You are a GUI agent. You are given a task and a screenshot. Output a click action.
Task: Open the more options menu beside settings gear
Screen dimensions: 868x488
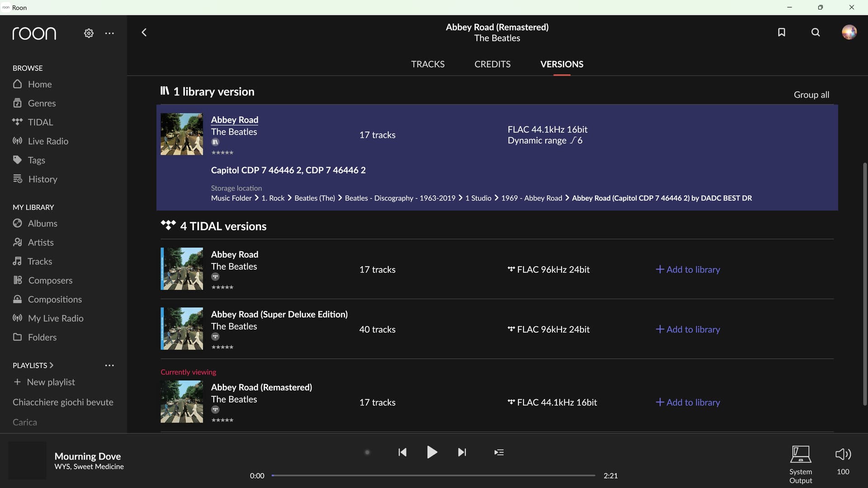[x=109, y=33]
